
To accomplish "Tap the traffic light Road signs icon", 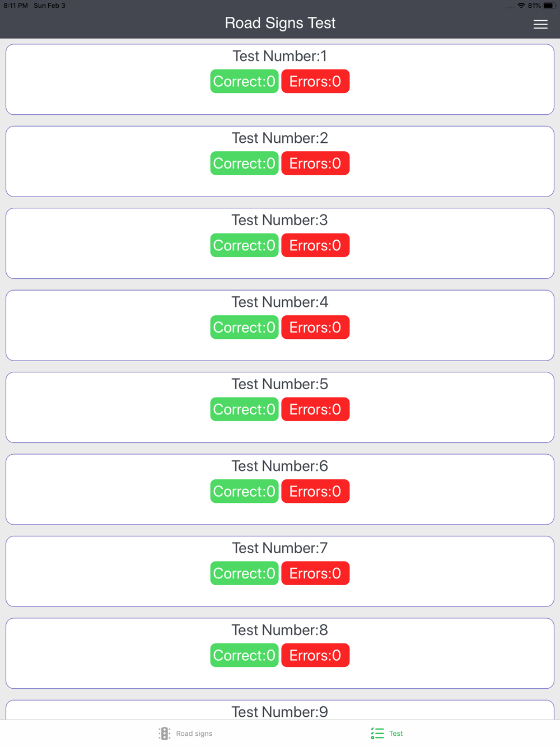I will click(x=164, y=733).
